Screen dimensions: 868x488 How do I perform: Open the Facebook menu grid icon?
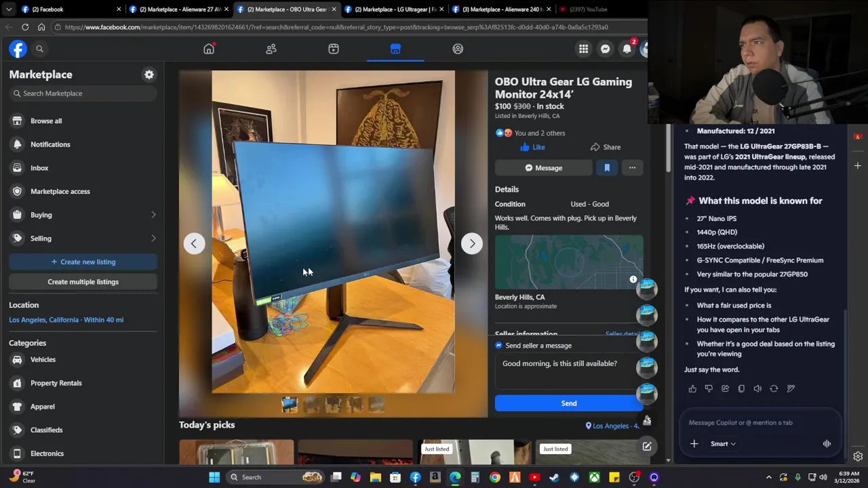[x=583, y=49]
